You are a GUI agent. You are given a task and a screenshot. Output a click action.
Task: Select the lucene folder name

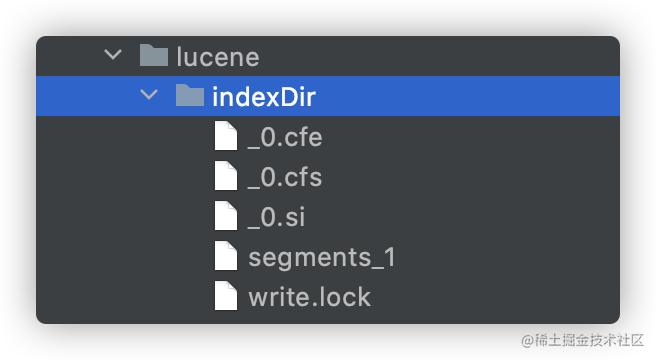[x=218, y=57]
